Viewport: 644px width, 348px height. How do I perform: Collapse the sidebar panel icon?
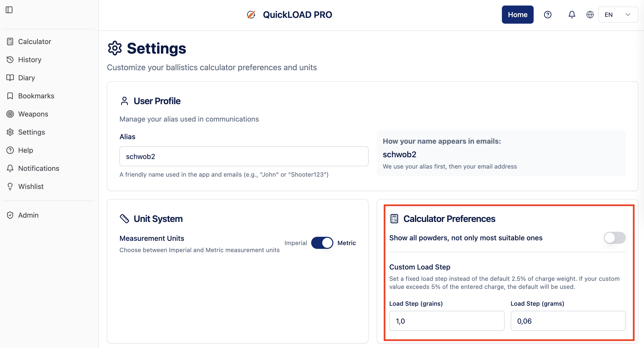9,10
